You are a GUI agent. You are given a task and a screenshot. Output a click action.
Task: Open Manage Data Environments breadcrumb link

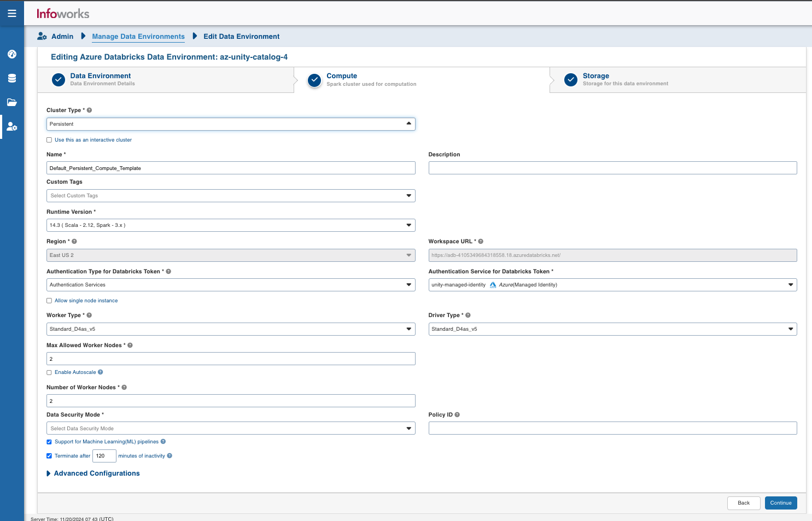(138, 37)
